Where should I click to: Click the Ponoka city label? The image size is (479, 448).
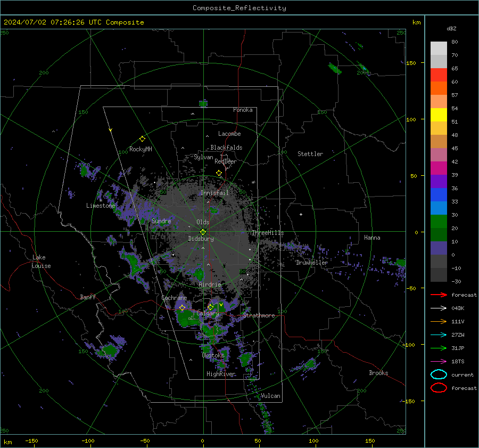coord(243,110)
